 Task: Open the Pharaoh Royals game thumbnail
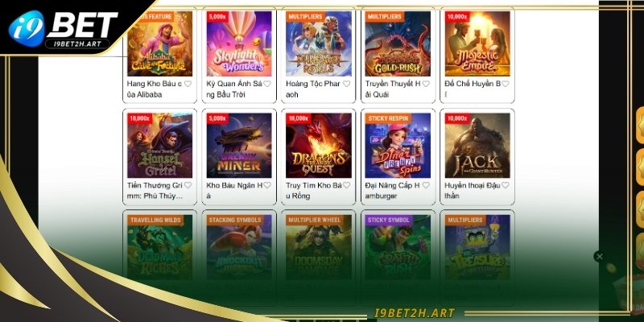(319, 43)
